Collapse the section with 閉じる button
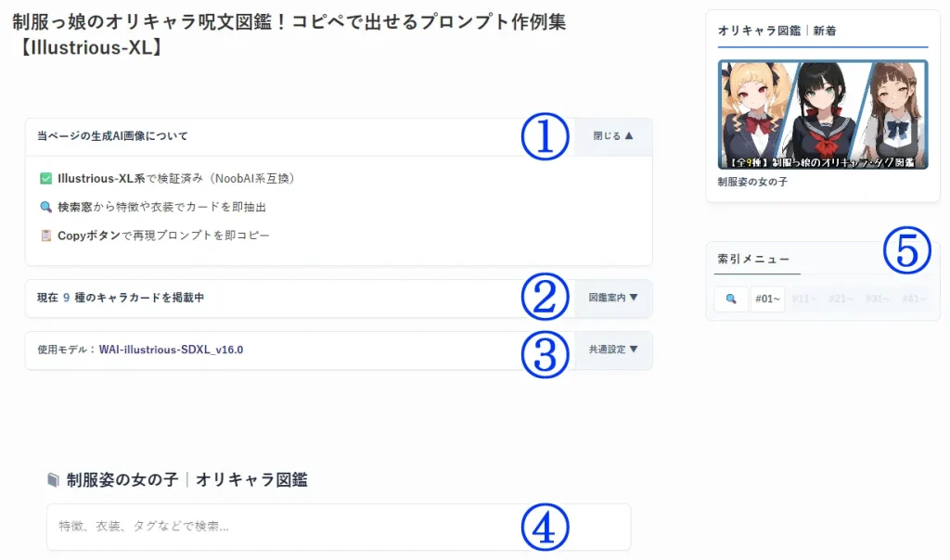This screenshot has width=950, height=560. coord(613,136)
